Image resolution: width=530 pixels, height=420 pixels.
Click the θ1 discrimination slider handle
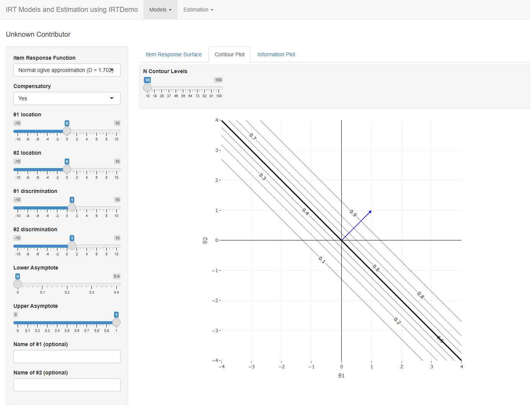[72, 208]
